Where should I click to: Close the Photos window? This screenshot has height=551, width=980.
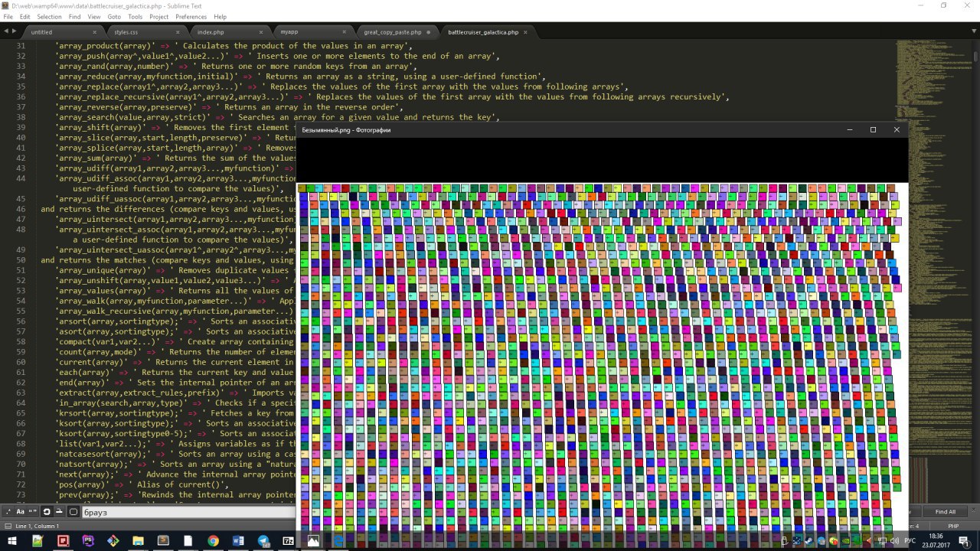(897, 129)
